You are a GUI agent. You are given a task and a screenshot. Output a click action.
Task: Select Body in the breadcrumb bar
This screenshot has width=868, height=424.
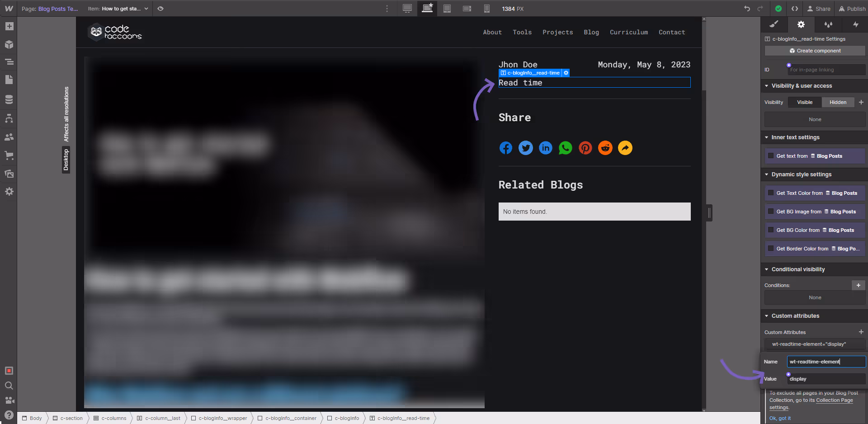(x=32, y=418)
